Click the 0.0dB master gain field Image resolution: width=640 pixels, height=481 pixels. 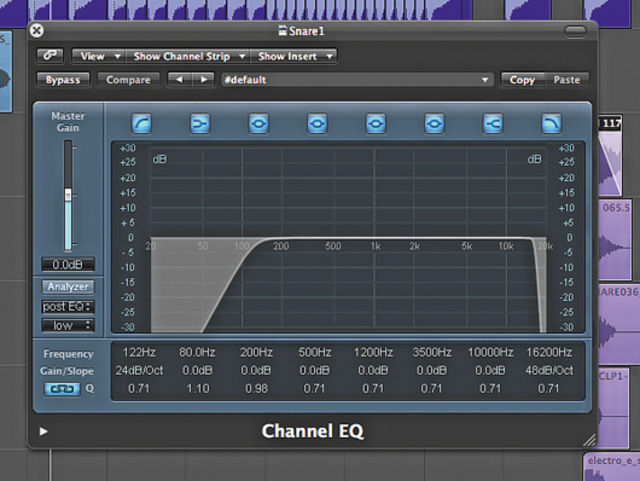coord(68,265)
